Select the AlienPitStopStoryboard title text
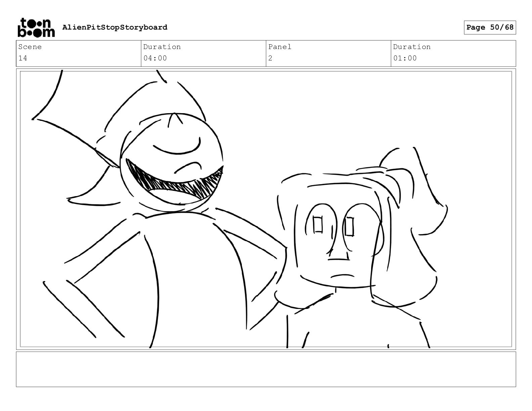The width and height of the screenshot is (532, 411). point(115,27)
